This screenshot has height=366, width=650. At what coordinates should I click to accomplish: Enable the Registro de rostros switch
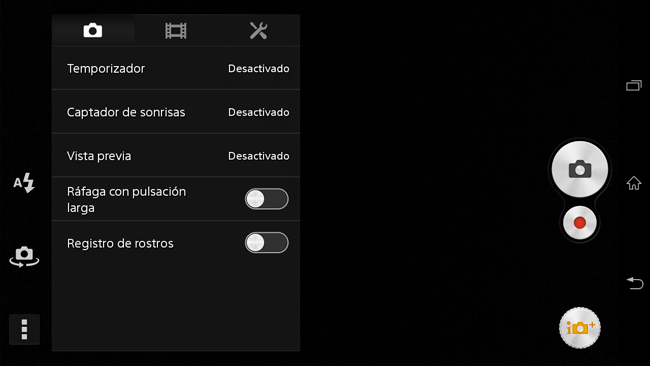267,243
